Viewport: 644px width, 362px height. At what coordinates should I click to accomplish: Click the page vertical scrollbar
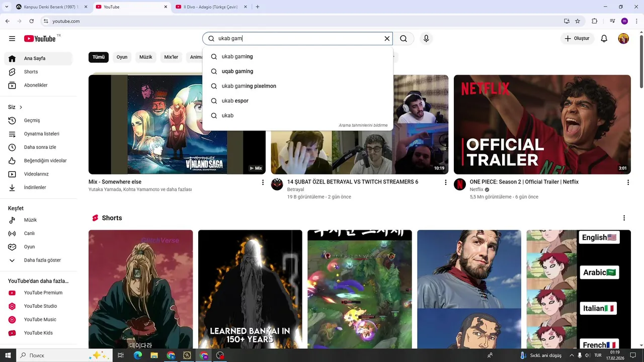[x=641, y=60]
